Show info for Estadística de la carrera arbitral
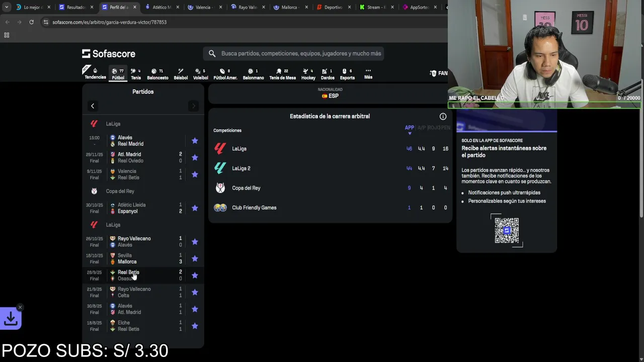Image resolution: width=644 pixels, height=362 pixels. (x=443, y=116)
